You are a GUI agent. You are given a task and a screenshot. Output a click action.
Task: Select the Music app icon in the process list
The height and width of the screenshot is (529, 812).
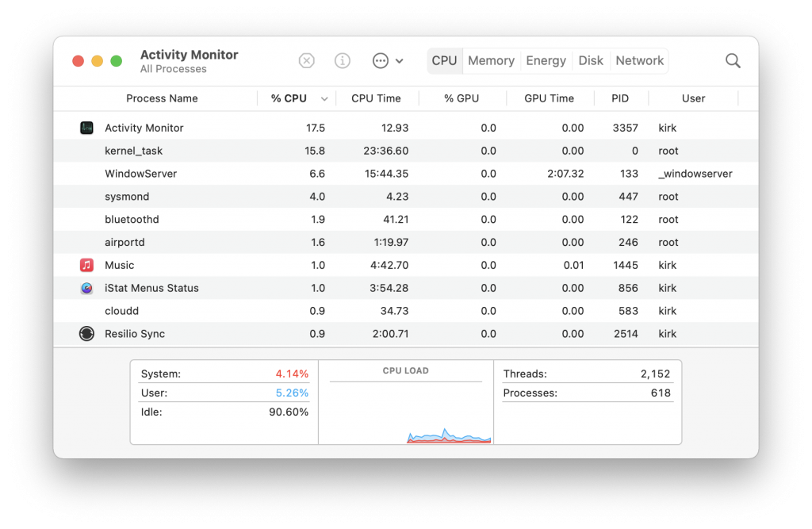(86, 265)
